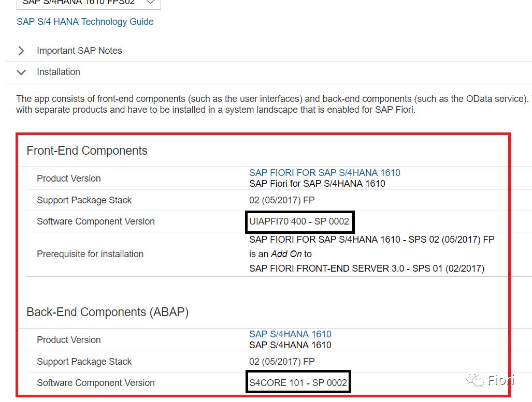Click the Front-End Components heading
The image size is (532, 402).
tap(87, 151)
